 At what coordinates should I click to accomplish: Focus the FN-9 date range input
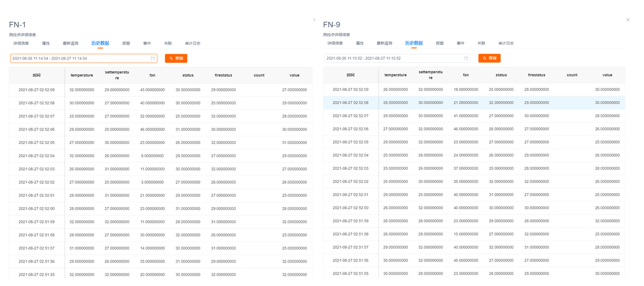click(397, 58)
